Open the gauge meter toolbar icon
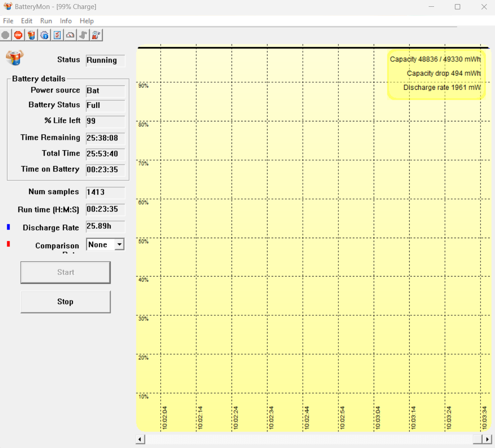Screen dimensions: 495x448 (x=70, y=35)
